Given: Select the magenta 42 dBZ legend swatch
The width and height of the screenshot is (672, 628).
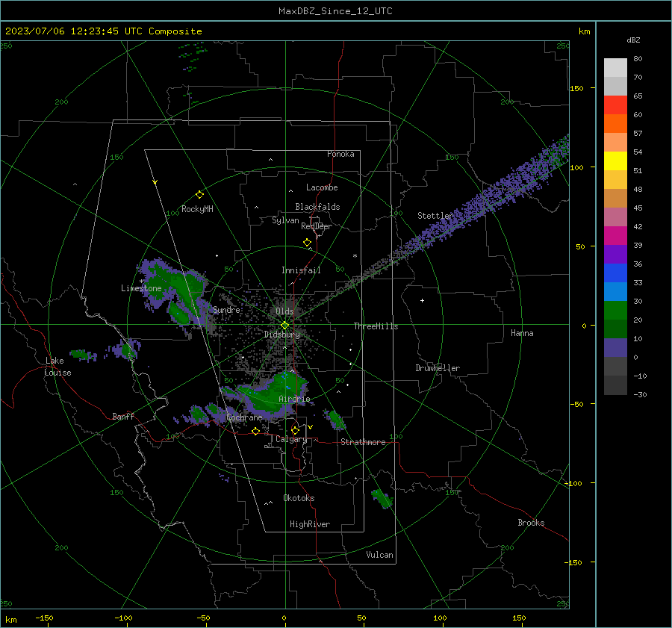Looking at the screenshot, I should point(615,236).
